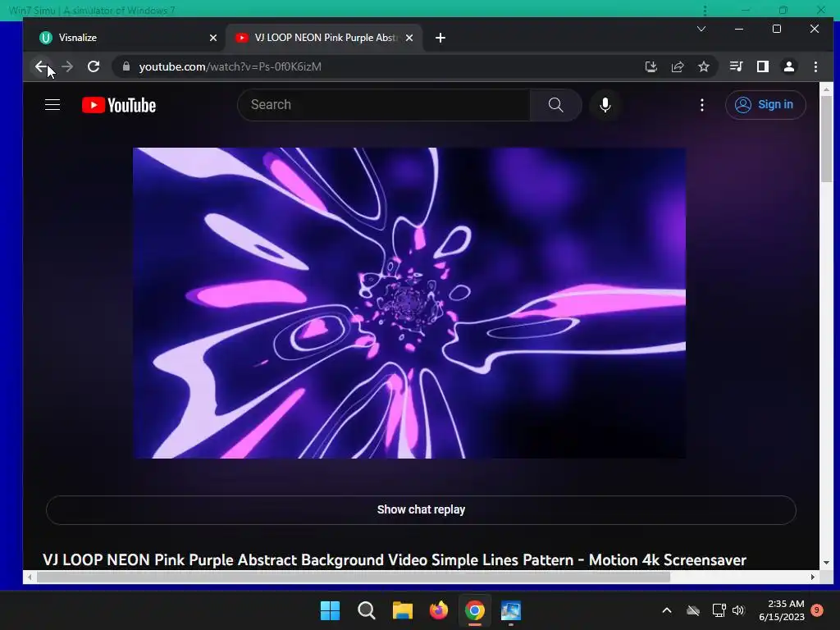Click Chrome taskbar icon
Image resolution: width=840 pixels, height=630 pixels.
pyautogui.click(x=475, y=610)
